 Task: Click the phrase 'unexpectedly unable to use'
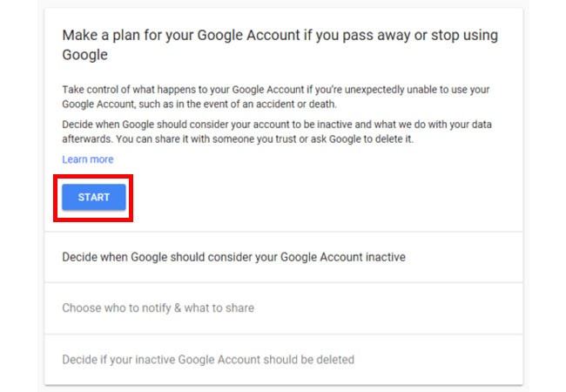point(365,89)
